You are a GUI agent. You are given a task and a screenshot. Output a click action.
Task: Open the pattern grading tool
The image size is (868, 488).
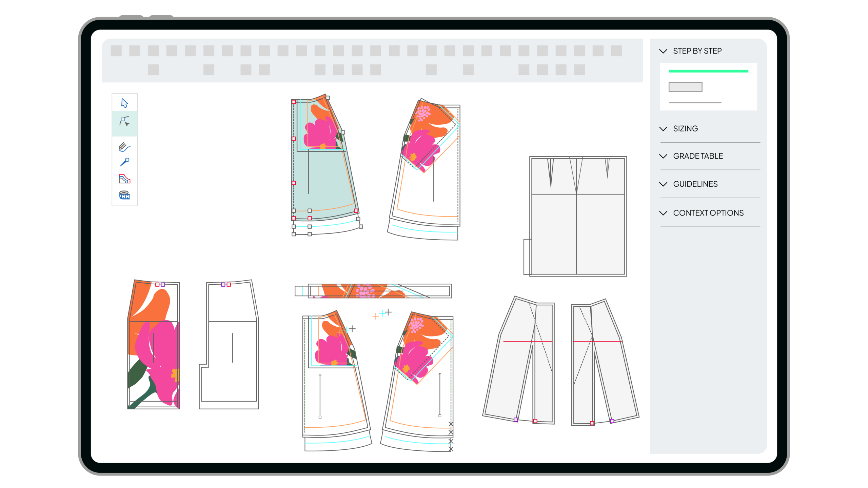pos(124,179)
